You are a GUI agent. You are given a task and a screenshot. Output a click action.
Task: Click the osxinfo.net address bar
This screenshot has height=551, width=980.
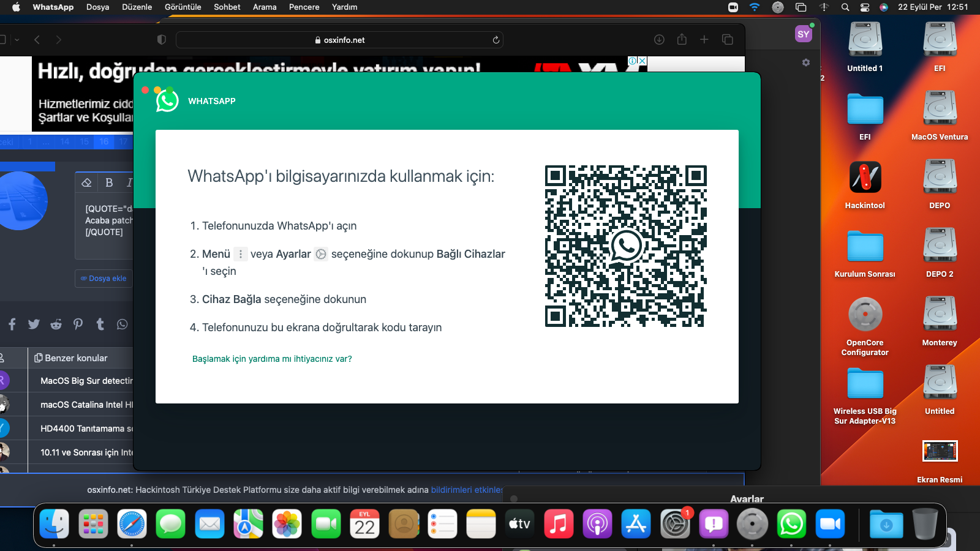point(339,40)
